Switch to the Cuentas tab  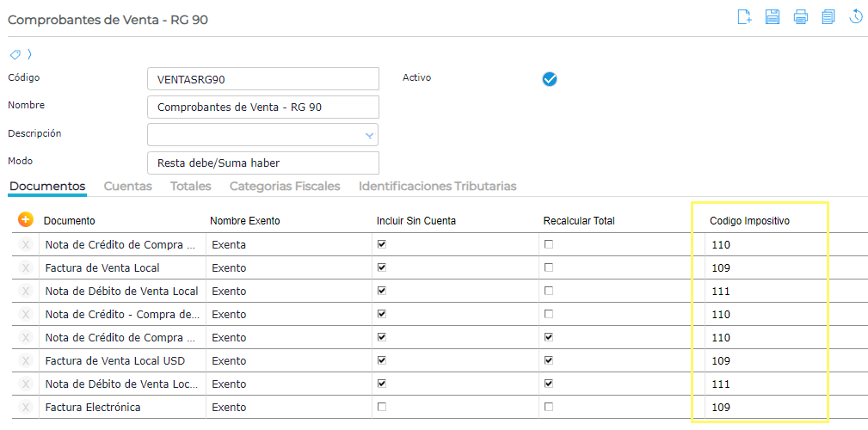(127, 186)
